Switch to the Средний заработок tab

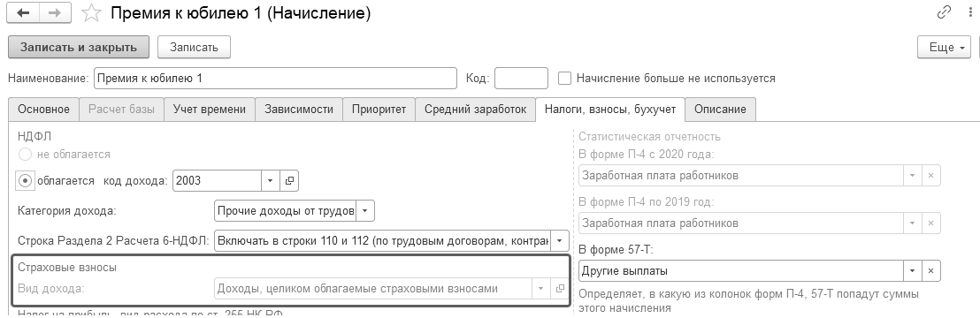(x=475, y=110)
